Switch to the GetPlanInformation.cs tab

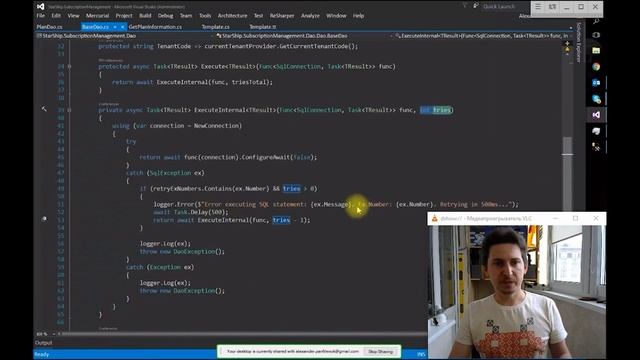click(x=155, y=27)
